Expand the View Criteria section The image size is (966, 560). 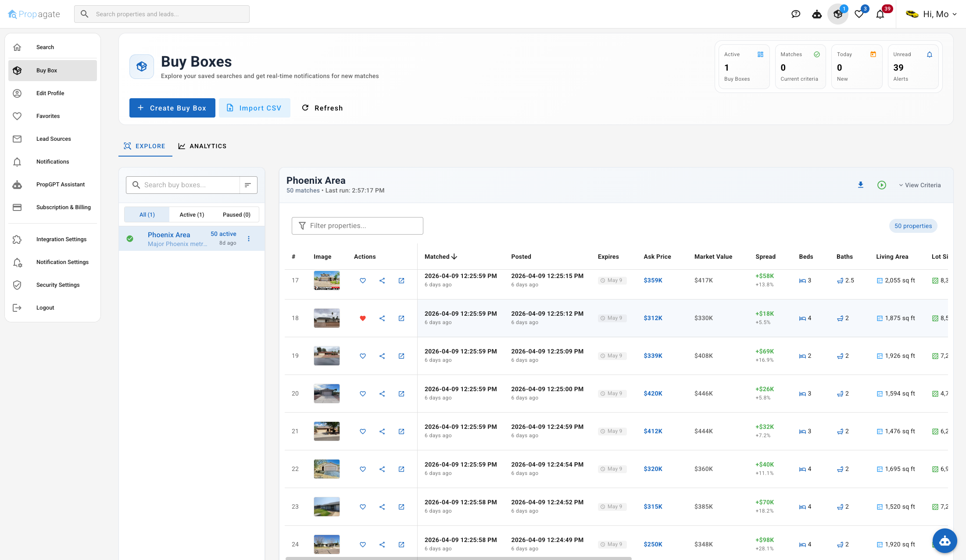(x=920, y=185)
